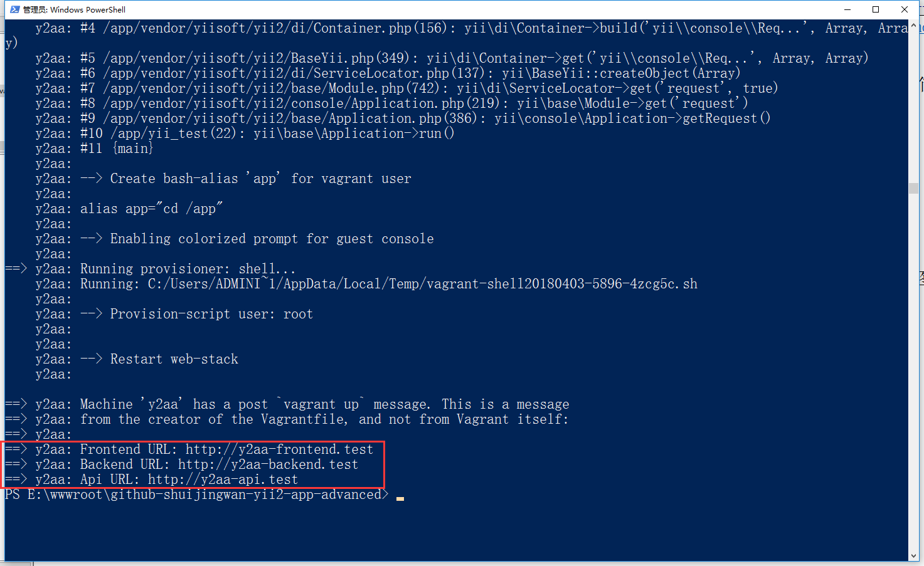Maximize the PowerShell window
Viewport: 924px width, 566px height.
point(876,9)
